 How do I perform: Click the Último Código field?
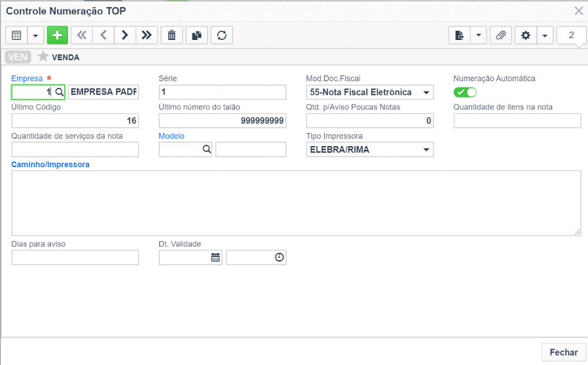75,121
